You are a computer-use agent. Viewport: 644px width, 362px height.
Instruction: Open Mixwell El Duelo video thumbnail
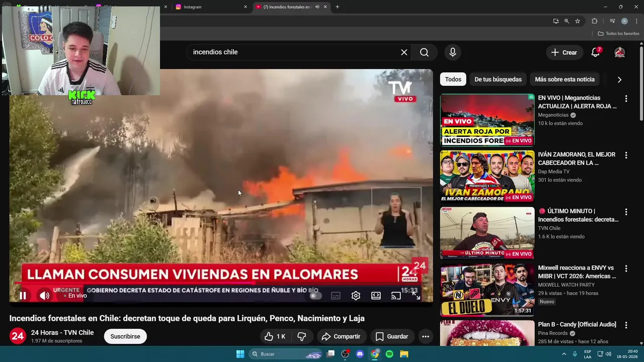point(487,290)
